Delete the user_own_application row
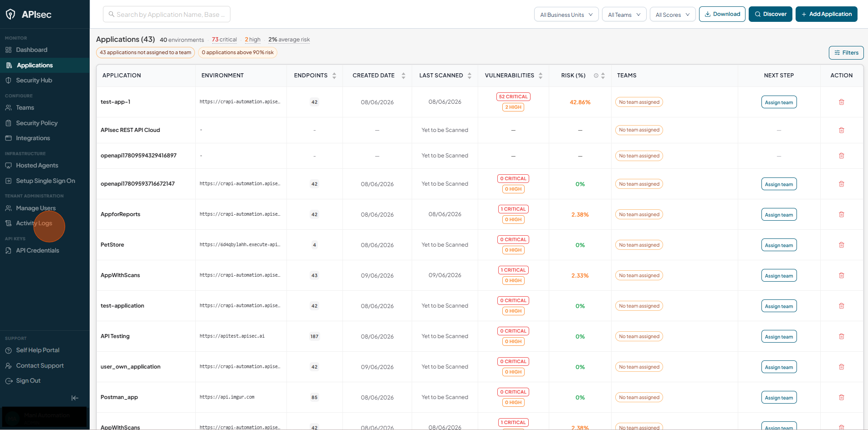Image resolution: width=868 pixels, height=430 pixels. point(842,367)
